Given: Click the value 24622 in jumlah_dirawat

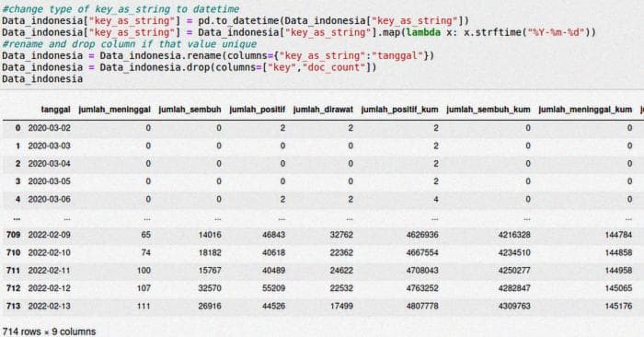Looking at the screenshot, I should pos(341,271).
